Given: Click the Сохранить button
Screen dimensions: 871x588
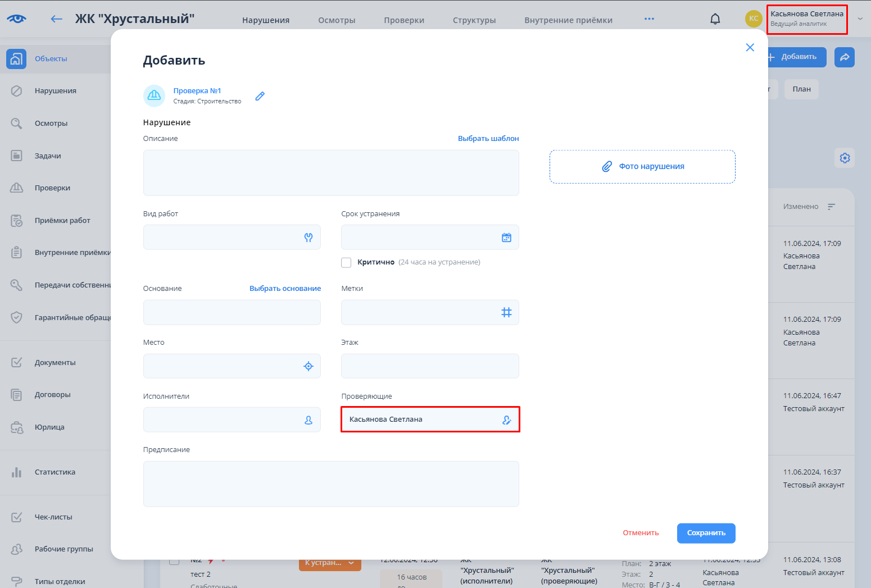Looking at the screenshot, I should coord(706,533).
